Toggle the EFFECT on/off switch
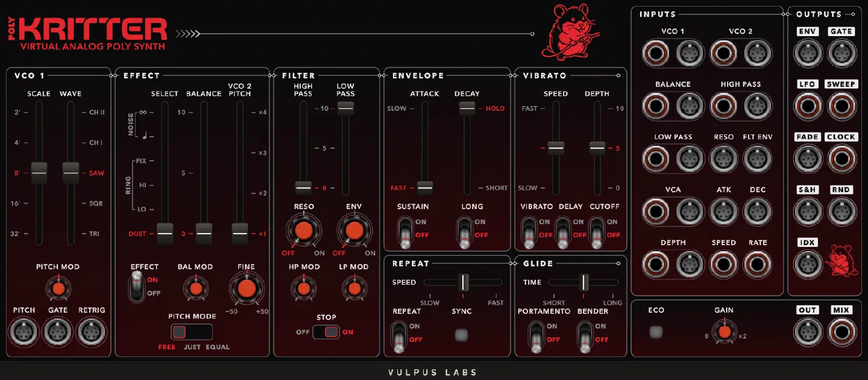This screenshot has width=868, height=380. [x=138, y=287]
